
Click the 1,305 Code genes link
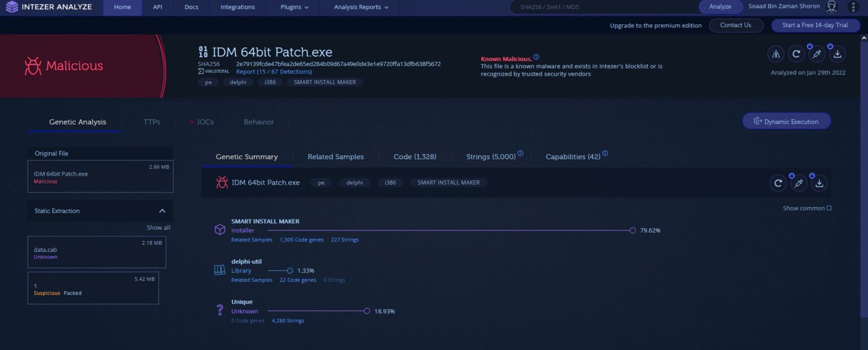point(302,240)
